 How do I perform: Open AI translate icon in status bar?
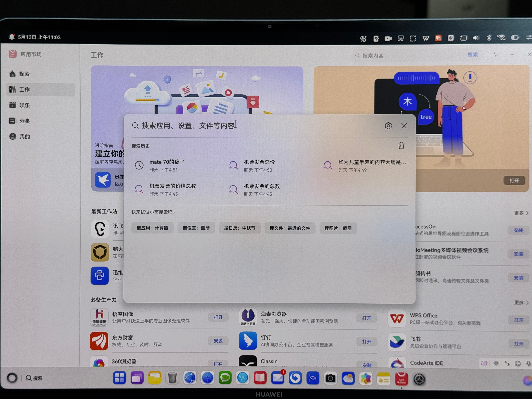coord(363,39)
